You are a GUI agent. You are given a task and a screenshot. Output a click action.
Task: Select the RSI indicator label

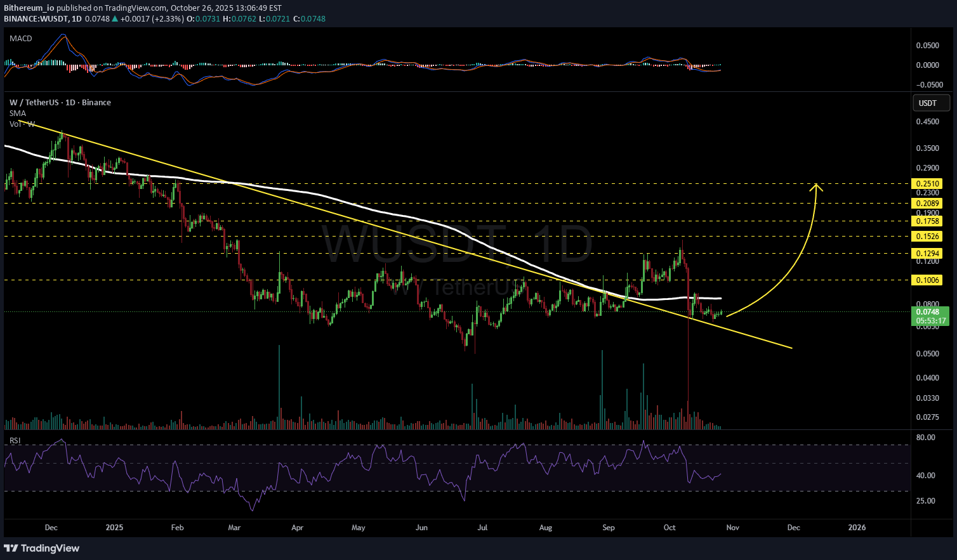[15, 440]
